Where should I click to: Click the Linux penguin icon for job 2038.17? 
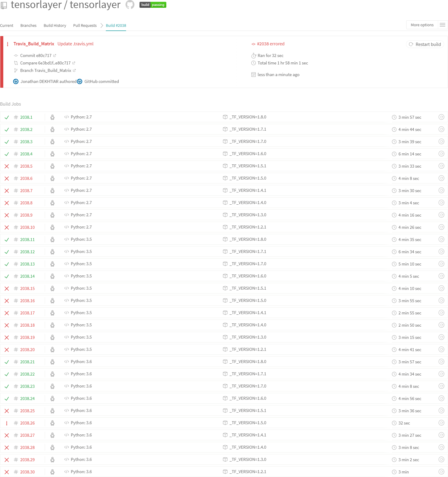(52, 313)
